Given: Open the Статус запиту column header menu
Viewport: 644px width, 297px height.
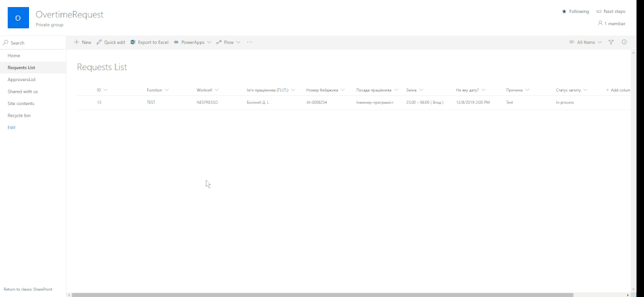Looking at the screenshot, I should pos(572,90).
